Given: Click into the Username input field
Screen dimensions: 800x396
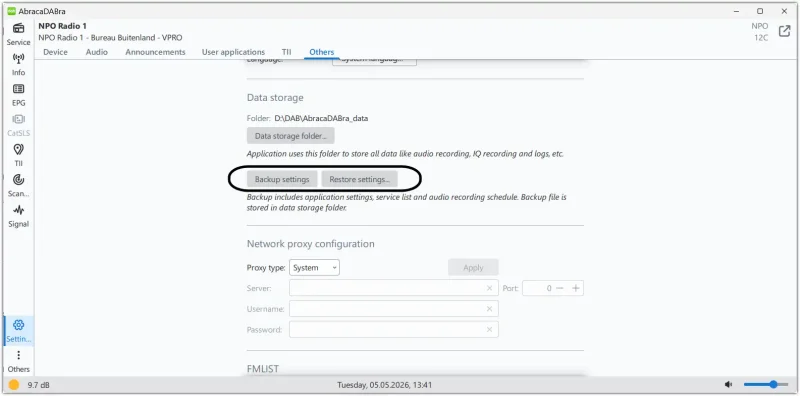Looking at the screenshot, I should [393, 309].
